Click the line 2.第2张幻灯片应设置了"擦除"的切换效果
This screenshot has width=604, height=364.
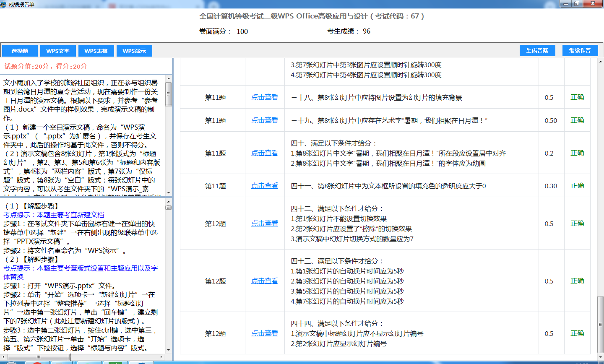pyautogui.click(x=351, y=229)
